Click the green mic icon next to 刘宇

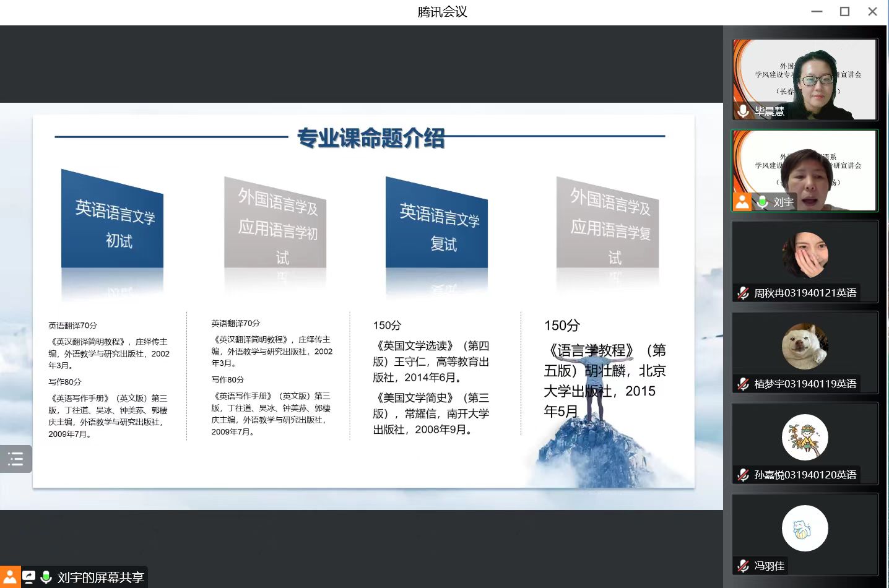763,202
